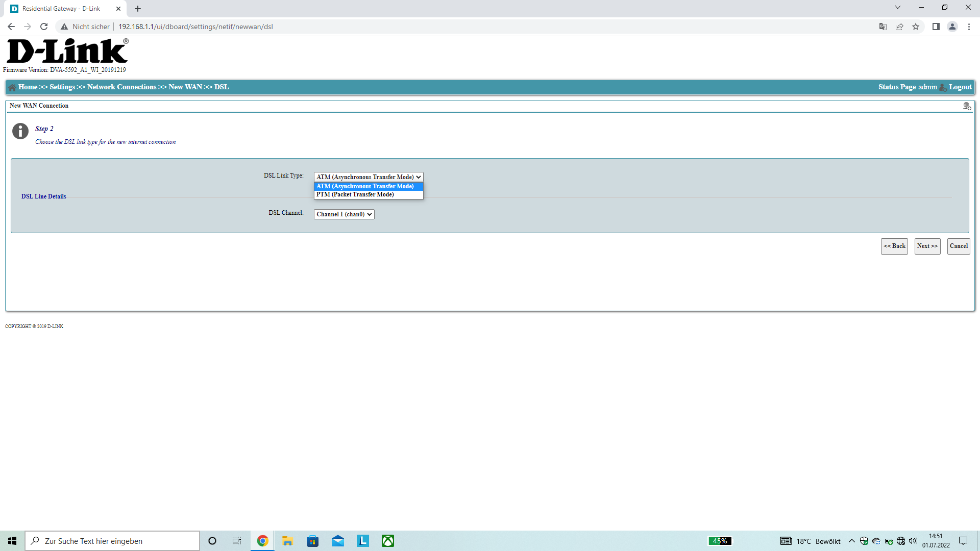The height and width of the screenshot is (551, 980).
Task: Open Chrome three-dot menu
Action: (x=969, y=27)
